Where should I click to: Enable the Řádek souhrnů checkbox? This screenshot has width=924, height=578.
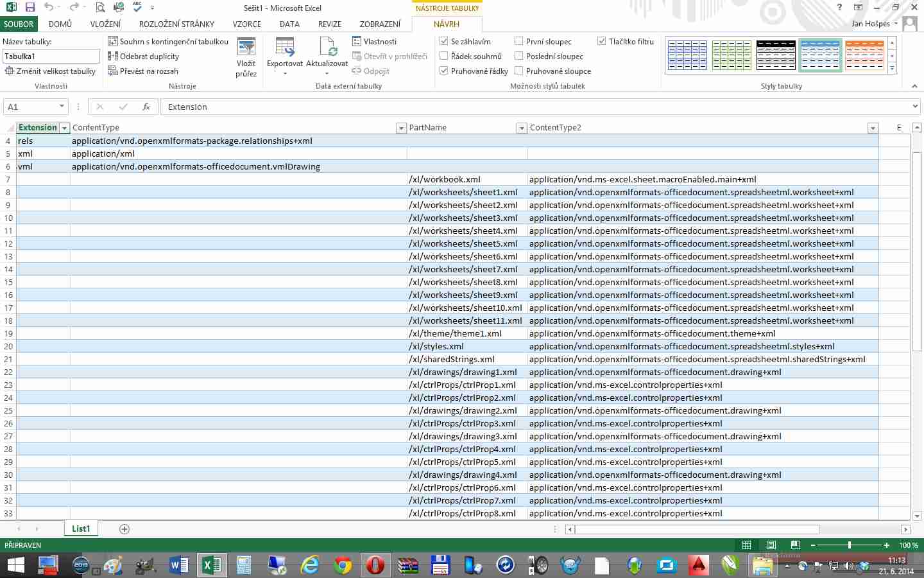[x=443, y=56]
